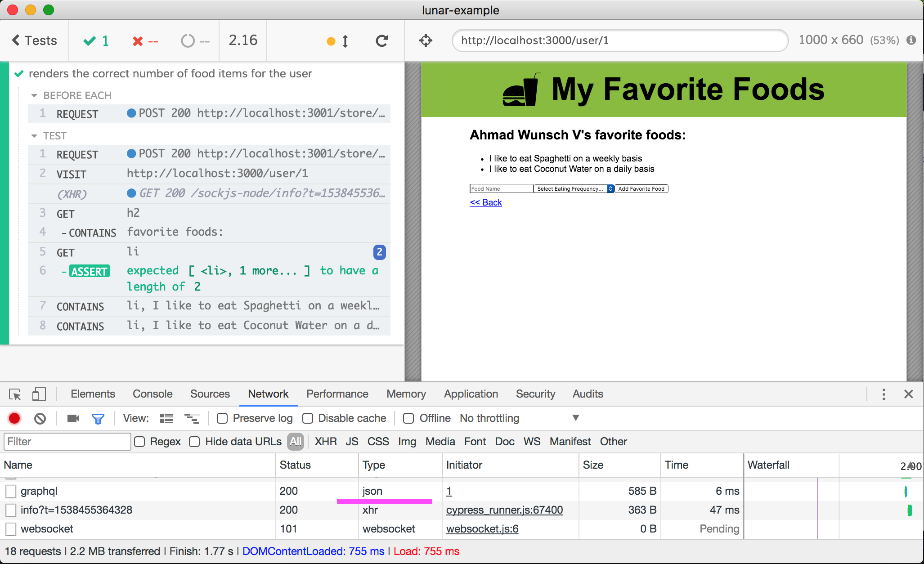The height and width of the screenshot is (564, 924).
Task: Enable the Regex checkbox
Action: pos(139,442)
